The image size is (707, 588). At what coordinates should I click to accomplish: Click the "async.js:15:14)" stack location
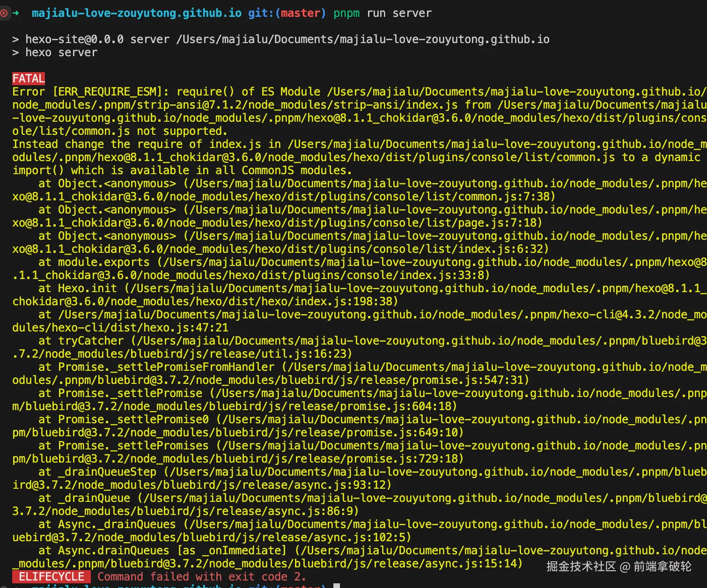[474, 564]
